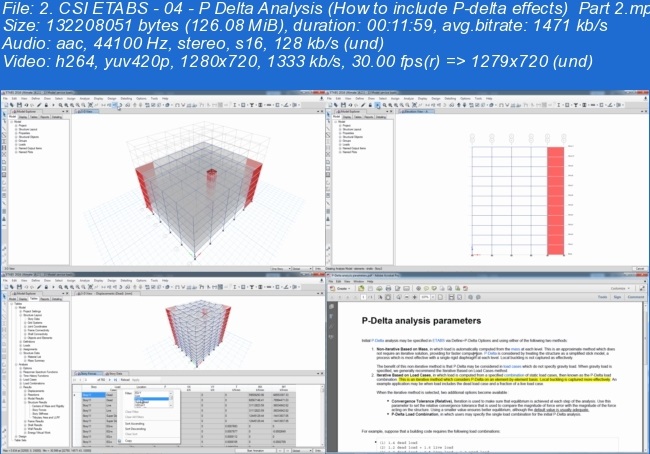Choose Sort Ascending in the table context menu

[134, 424]
